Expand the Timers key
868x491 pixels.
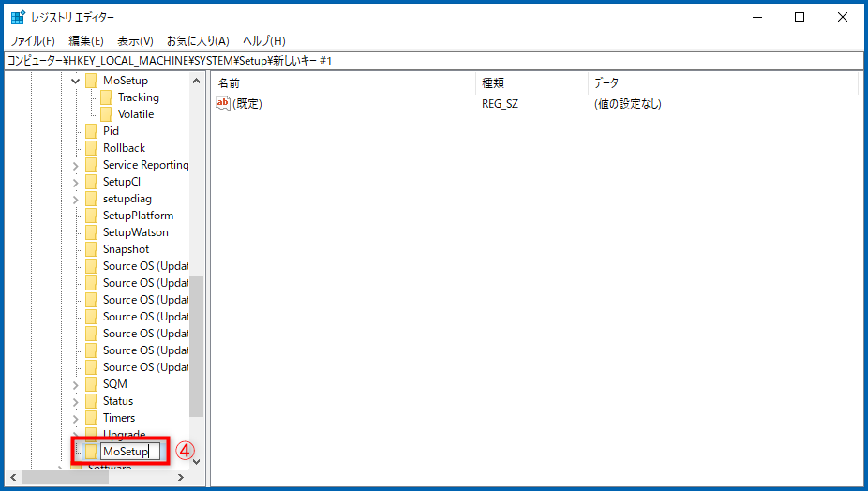76,419
